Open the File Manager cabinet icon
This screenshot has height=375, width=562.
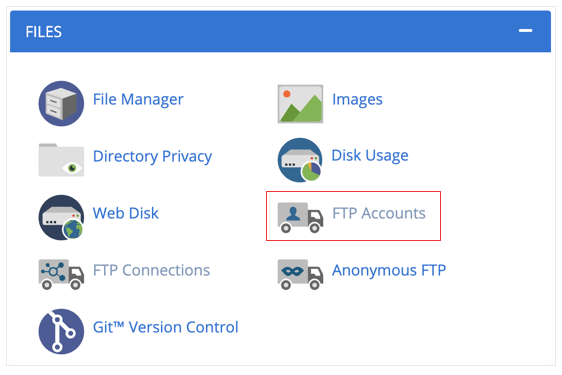pos(61,104)
